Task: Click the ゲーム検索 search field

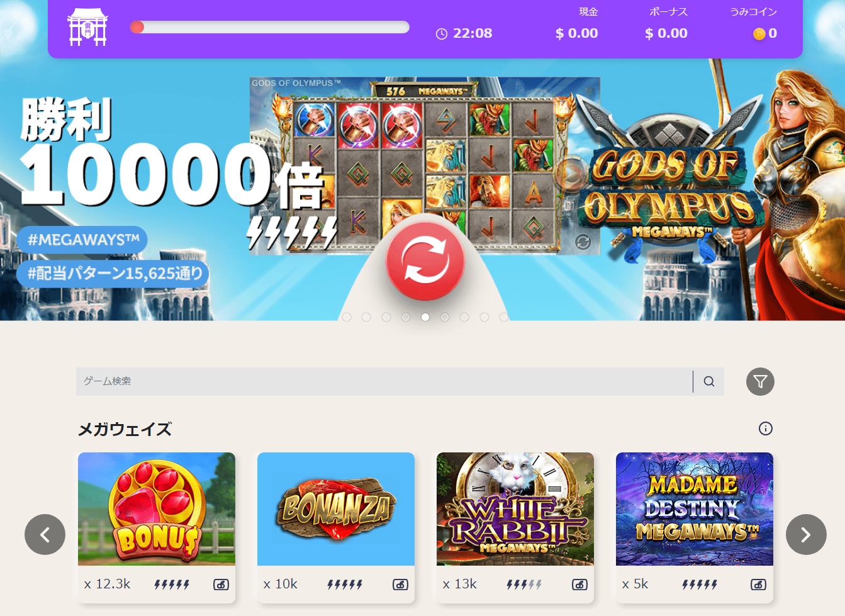Action: [384, 381]
